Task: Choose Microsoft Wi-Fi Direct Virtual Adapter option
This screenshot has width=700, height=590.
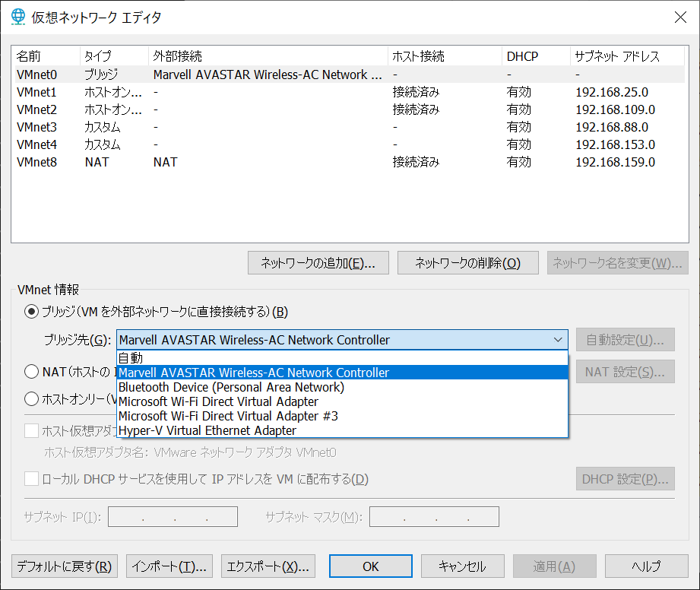Action: tap(343, 401)
